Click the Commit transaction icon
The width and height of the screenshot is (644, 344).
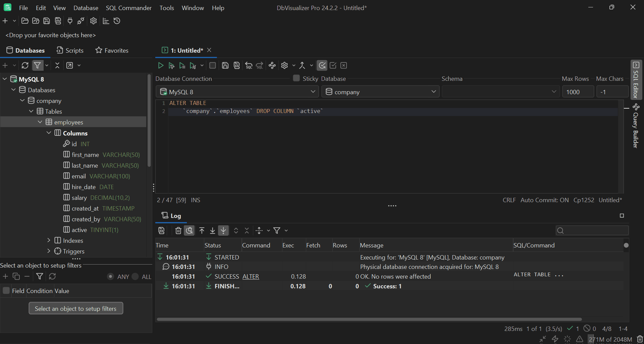click(x=333, y=65)
